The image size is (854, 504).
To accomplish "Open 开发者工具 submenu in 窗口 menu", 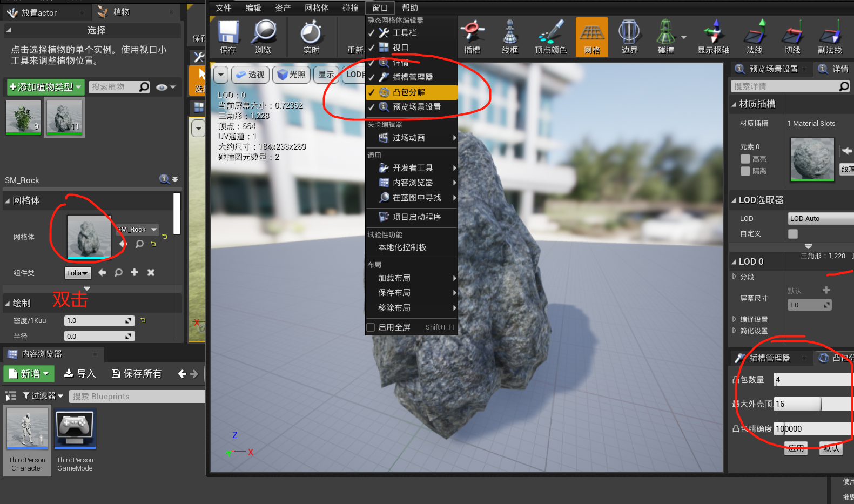I will pyautogui.click(x=412, y=168).
